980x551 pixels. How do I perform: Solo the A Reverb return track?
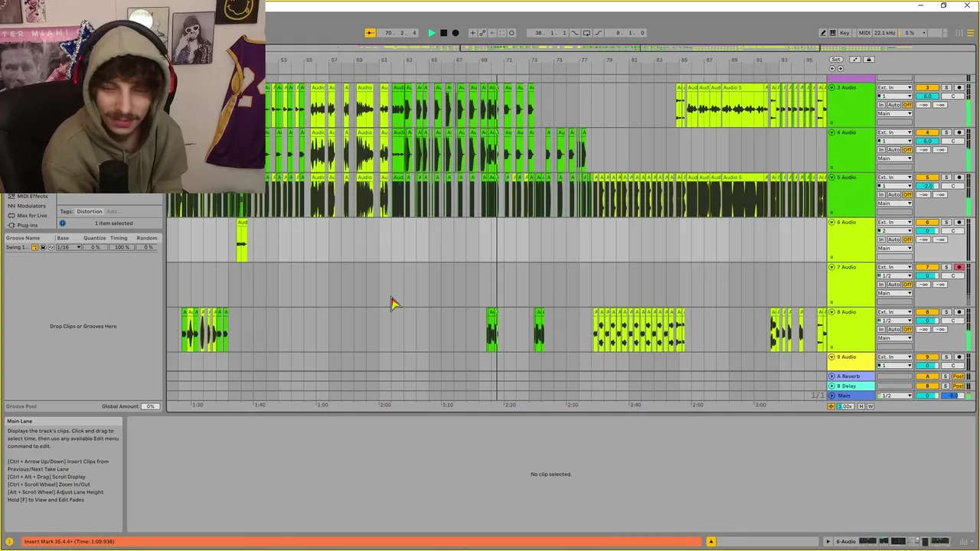click(x=946, y=377)
